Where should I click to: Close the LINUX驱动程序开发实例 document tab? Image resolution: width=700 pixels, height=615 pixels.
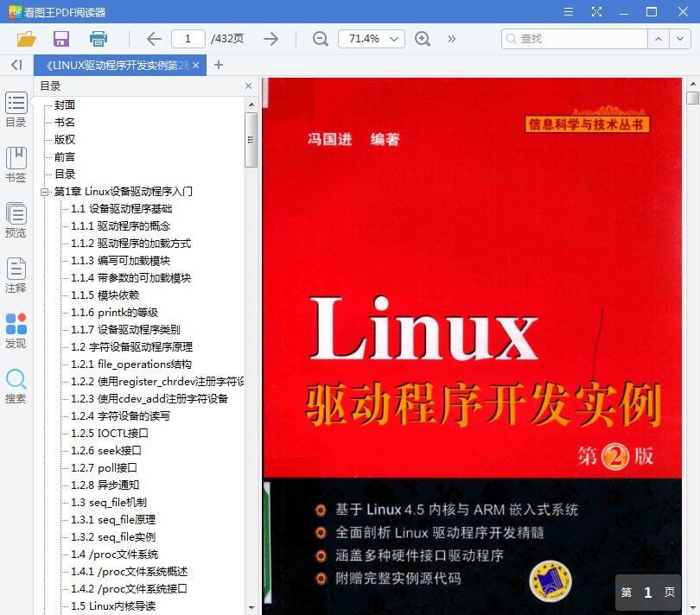(195, 65)
